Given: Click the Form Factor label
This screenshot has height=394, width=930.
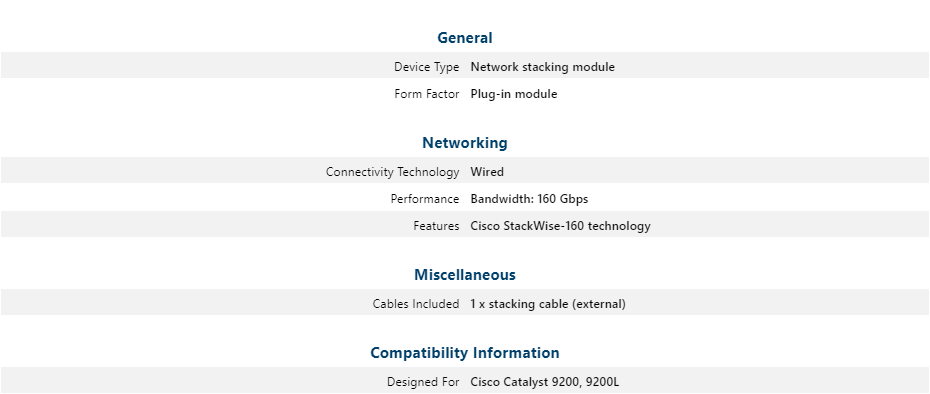Looking at the screenshot, I should pos(426,94).
